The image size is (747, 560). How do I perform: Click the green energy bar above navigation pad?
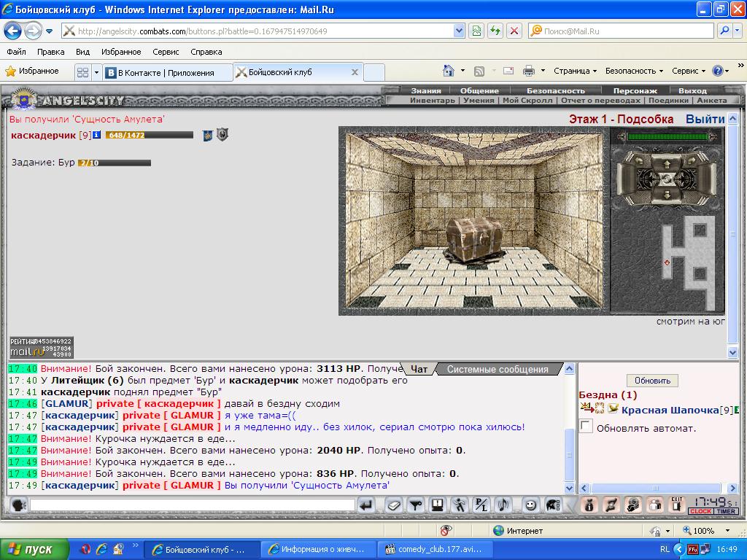pyautogui.click(x=667, y=136)
